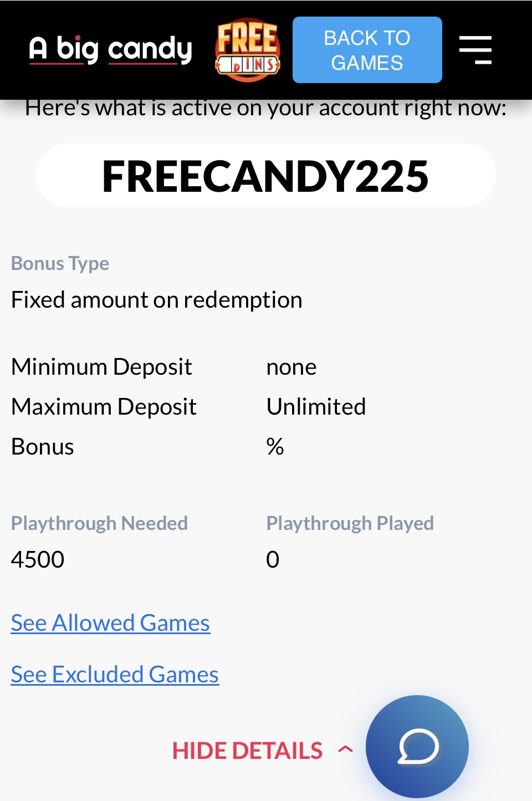Click the 'active on your account' heading
Screen dimensions: 532x801
(x=265, y=109)
